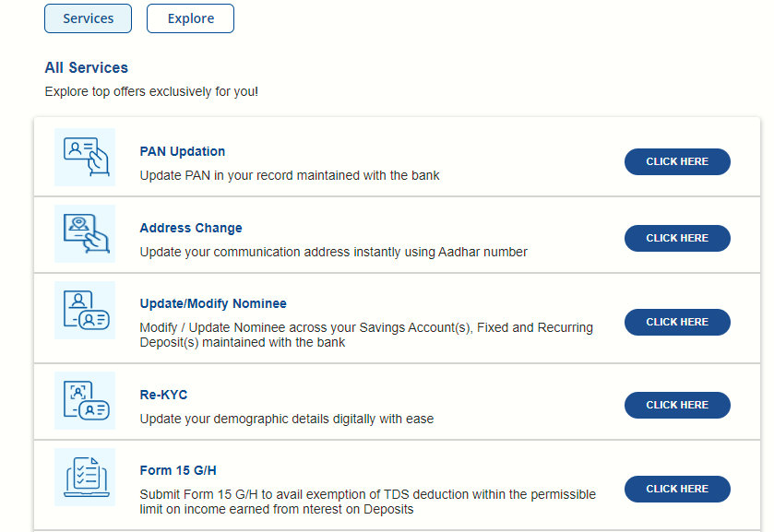The height and width of the screenshot is (532, 774).
Task: Open the Address Change title
Action: (191, 228)
